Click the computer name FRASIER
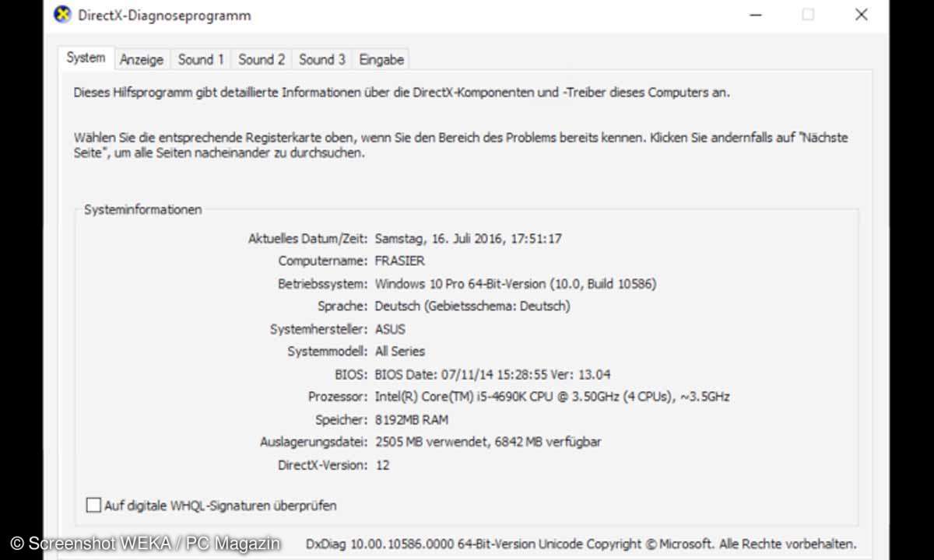Viewport: 934px width, 560px height. [x=399, y=261]
